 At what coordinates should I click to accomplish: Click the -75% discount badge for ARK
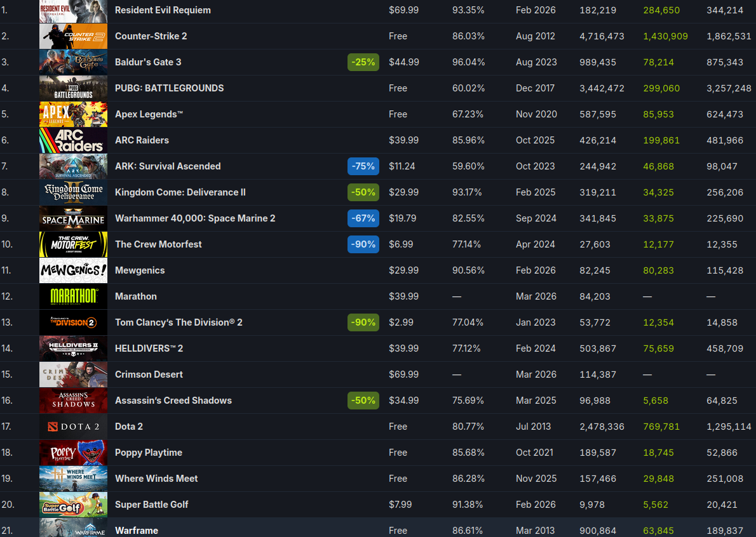(363, 166)
